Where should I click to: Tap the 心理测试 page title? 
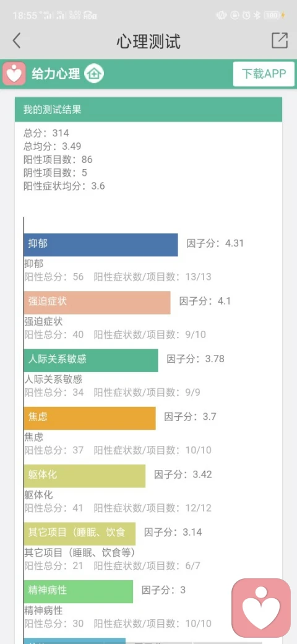click(148, 41)
